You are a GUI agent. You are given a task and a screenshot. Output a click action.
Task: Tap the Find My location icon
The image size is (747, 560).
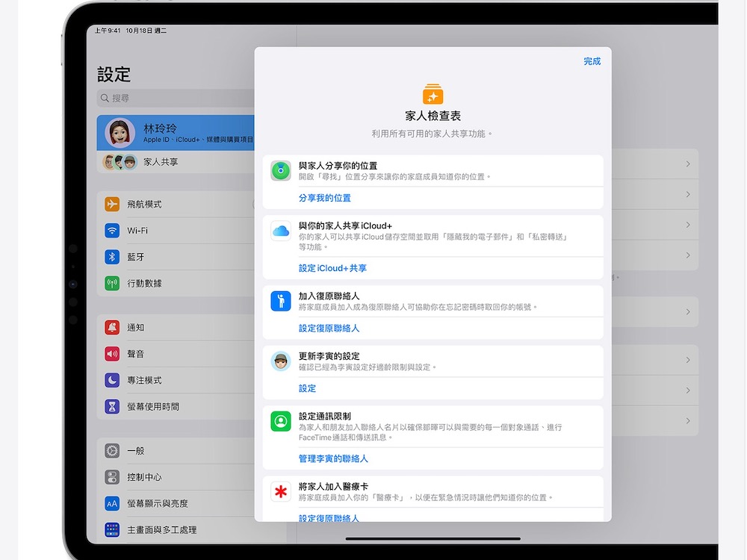pos(281,170)
